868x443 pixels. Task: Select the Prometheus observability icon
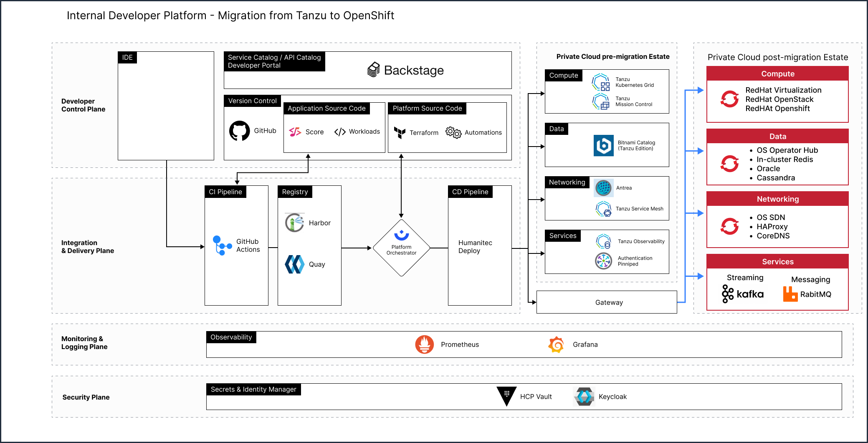(425, 344)
